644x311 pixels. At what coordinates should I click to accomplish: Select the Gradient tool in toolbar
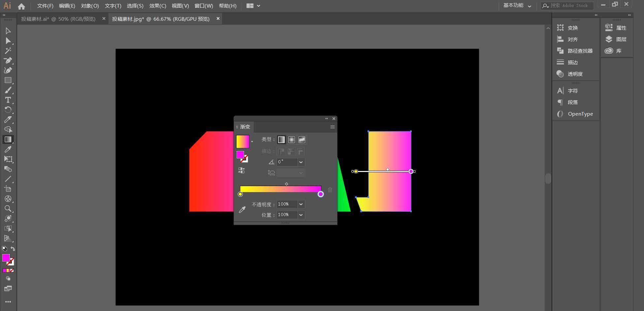coord(8,139)
